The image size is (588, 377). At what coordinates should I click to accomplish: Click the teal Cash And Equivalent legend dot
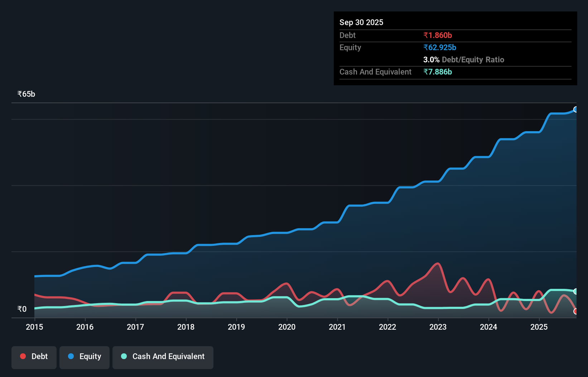click(123, 357)
